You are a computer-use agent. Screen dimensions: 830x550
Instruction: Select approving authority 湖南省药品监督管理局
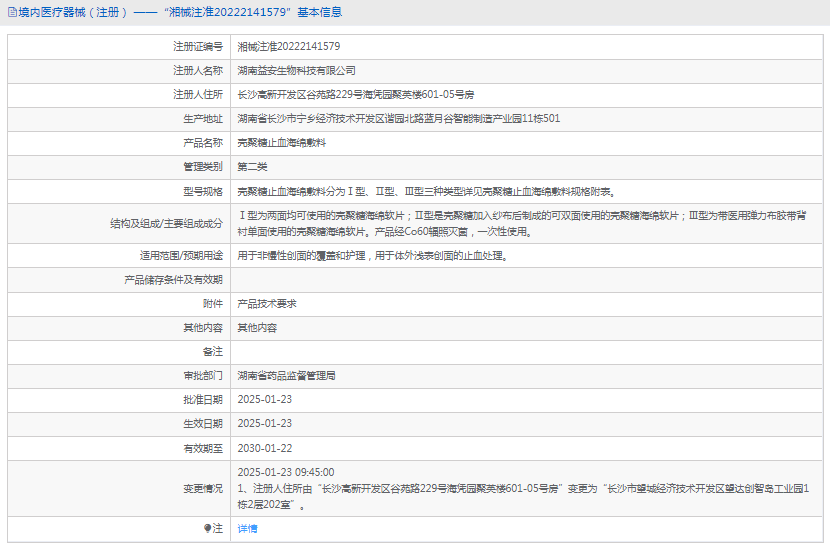click(286, 376)
